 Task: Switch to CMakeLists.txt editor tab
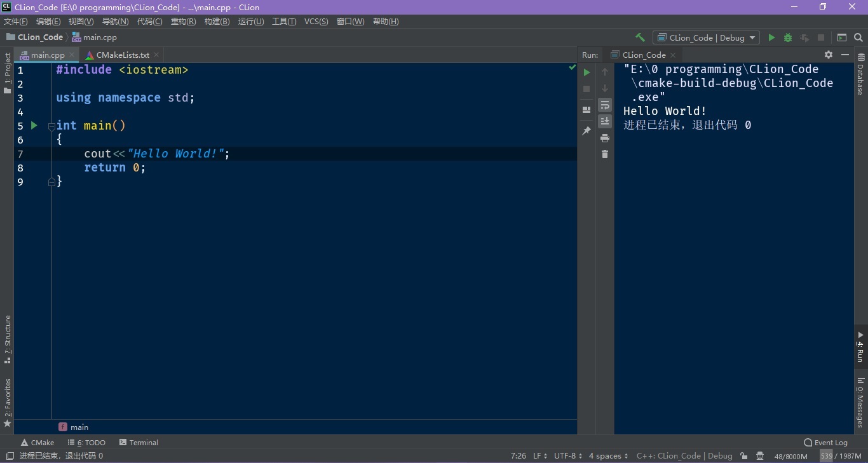point(123,55)
